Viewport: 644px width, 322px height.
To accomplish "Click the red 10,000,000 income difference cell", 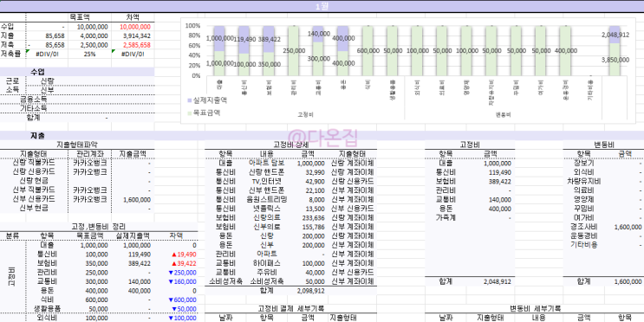I will click(x=135, y=27).
